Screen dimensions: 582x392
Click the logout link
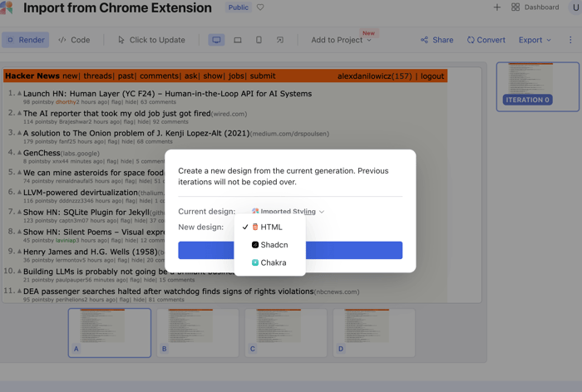432,76
